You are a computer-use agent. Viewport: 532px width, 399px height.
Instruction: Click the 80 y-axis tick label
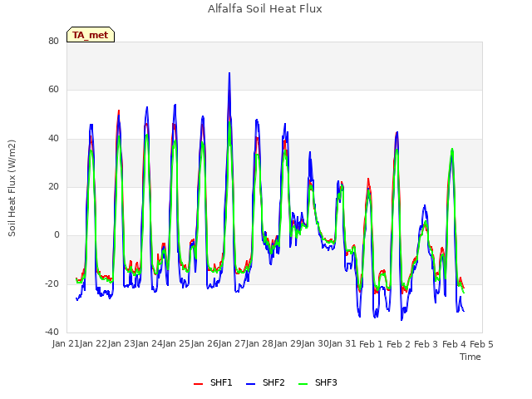[53, 41]
